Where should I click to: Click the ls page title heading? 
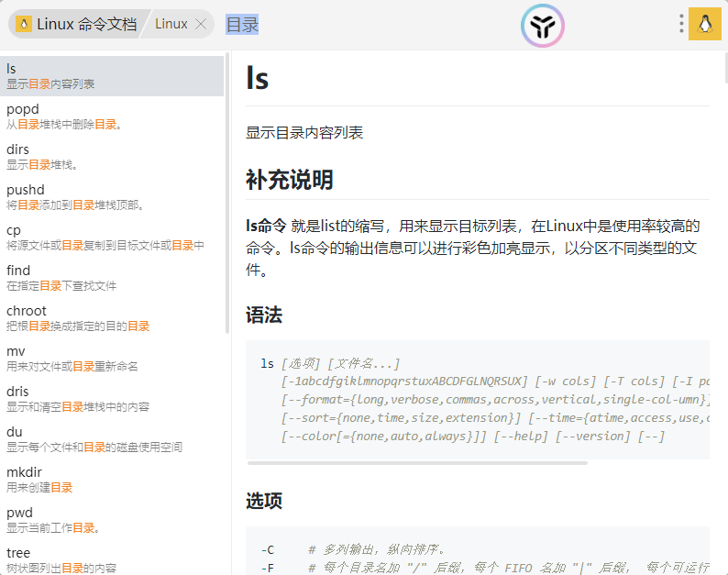[x=258, y=79]
